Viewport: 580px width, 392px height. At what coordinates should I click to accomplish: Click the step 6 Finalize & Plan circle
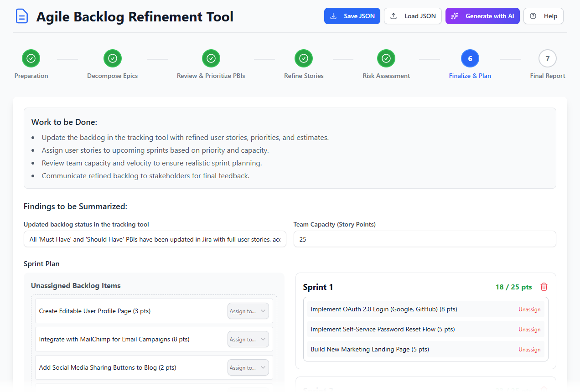coord(470,58)
